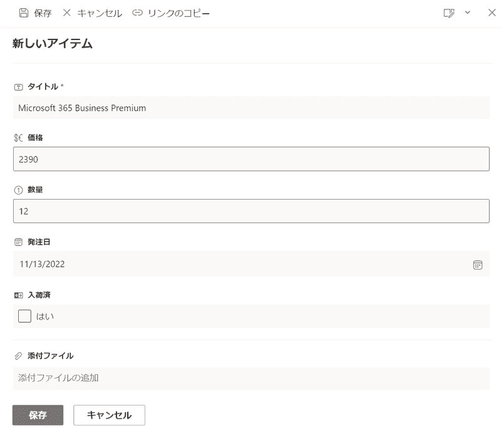Click the edit form icon at top right
501x448 pixels.
(448, 13)
